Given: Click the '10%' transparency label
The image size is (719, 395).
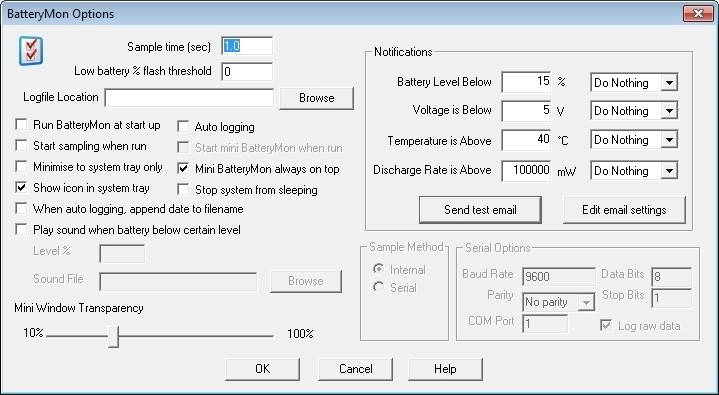Looking at the screenshot, I should click(33, 333).
